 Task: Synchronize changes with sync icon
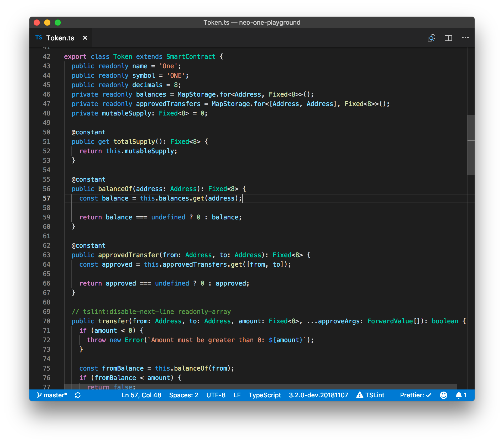click(x=78, y=395)
